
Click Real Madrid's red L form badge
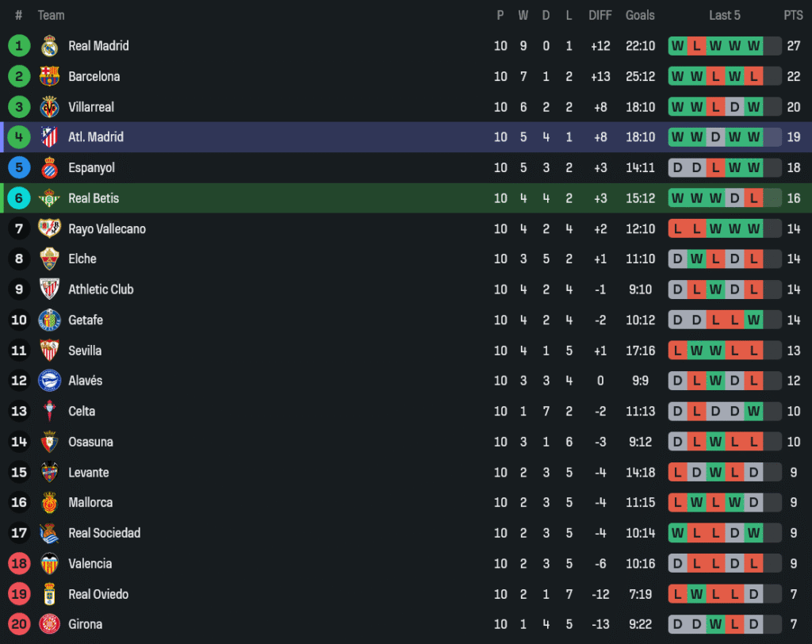click(696, 46)
